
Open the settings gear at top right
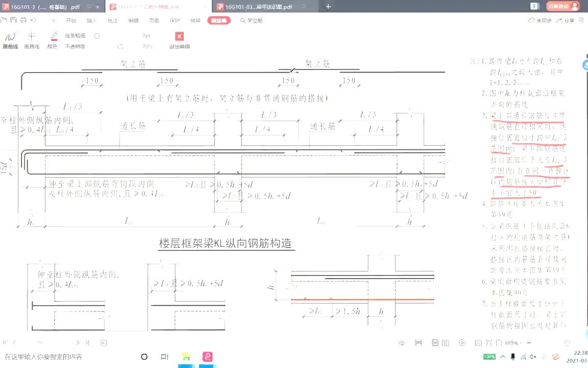point(581,20)
